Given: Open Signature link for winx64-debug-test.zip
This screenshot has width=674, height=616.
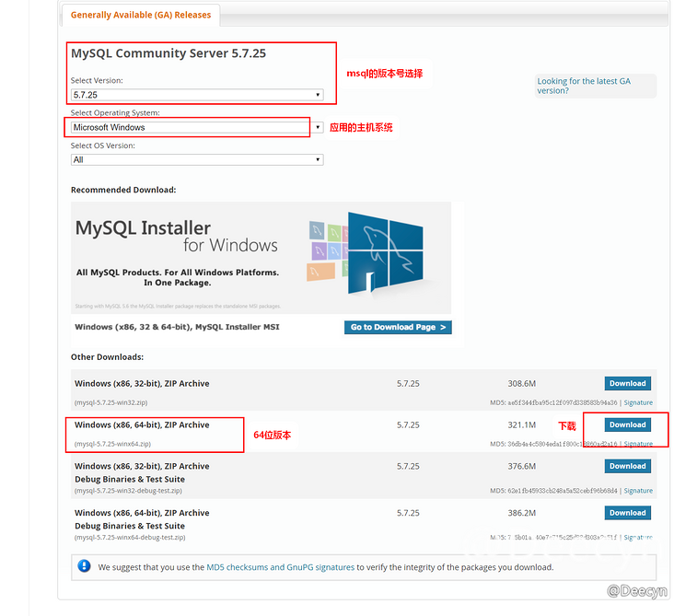Looking at the screenshot, I should (638, 538).
